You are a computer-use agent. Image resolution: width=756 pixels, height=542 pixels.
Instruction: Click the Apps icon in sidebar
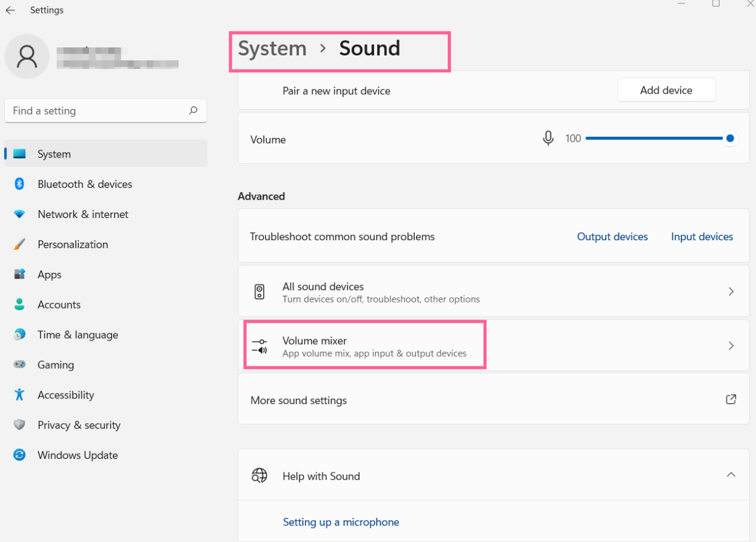pos(20,275)
